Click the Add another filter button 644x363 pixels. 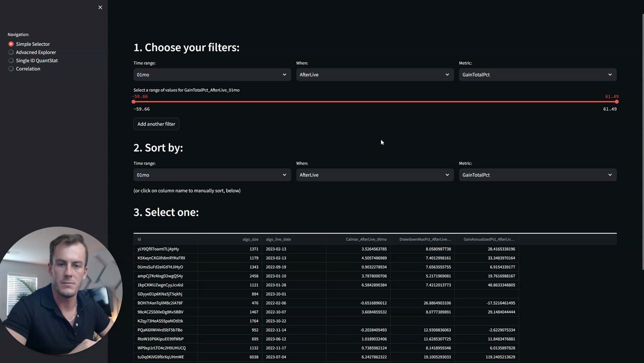point(156,124)
